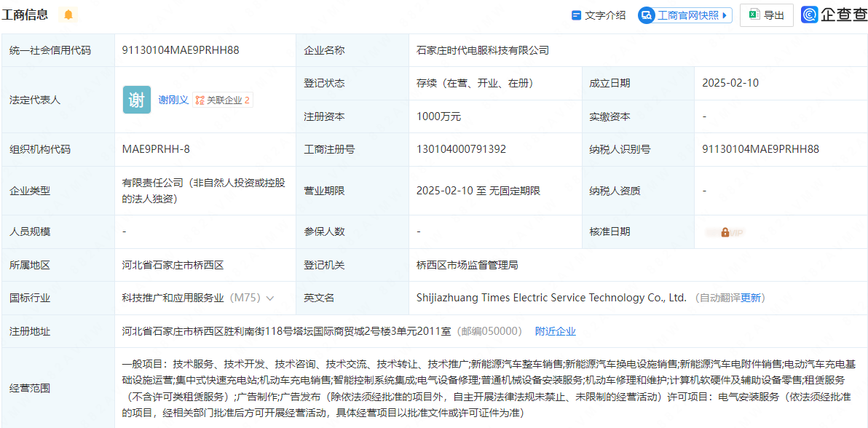This screenshot has width=868, height=428.
Task: Click the 导出 export button
Action: [x=766, y=15]
